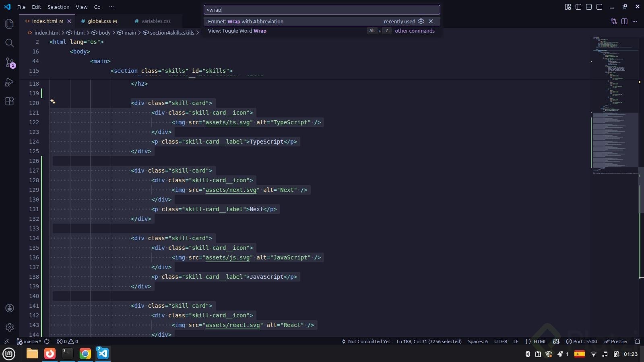
Task: Open the Explorer view in the activity bar
Action: (x=10, y=24)
